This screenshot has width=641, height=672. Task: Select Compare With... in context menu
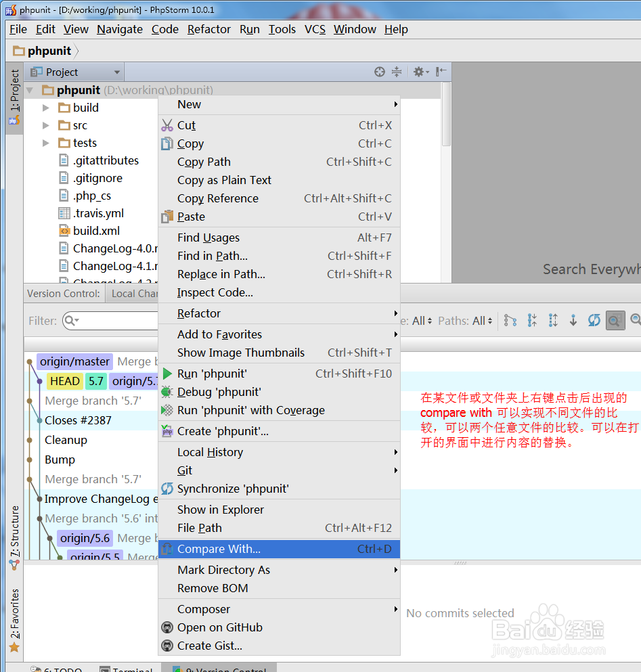point(279,549)
